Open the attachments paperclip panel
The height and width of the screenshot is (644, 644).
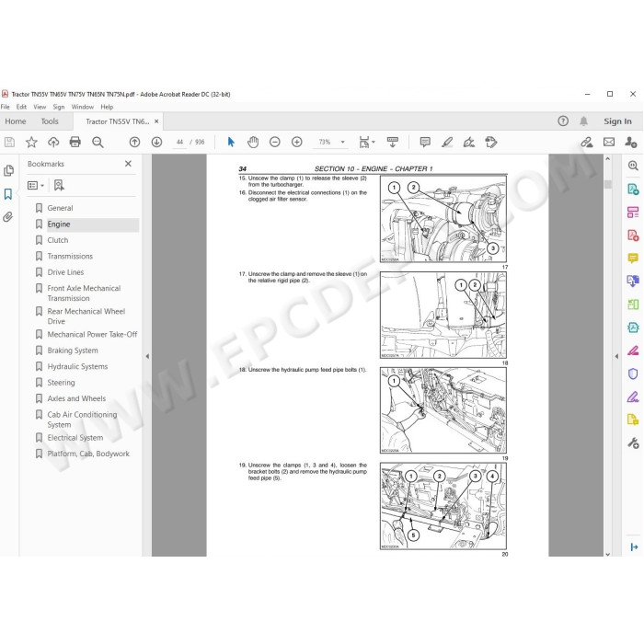click(x=7, y=217)
